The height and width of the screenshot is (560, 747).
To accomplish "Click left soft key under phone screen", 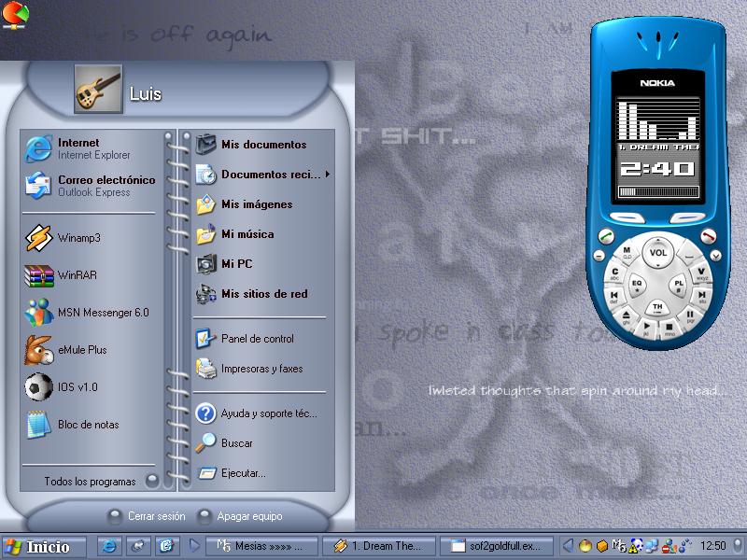I will [627, 217].
